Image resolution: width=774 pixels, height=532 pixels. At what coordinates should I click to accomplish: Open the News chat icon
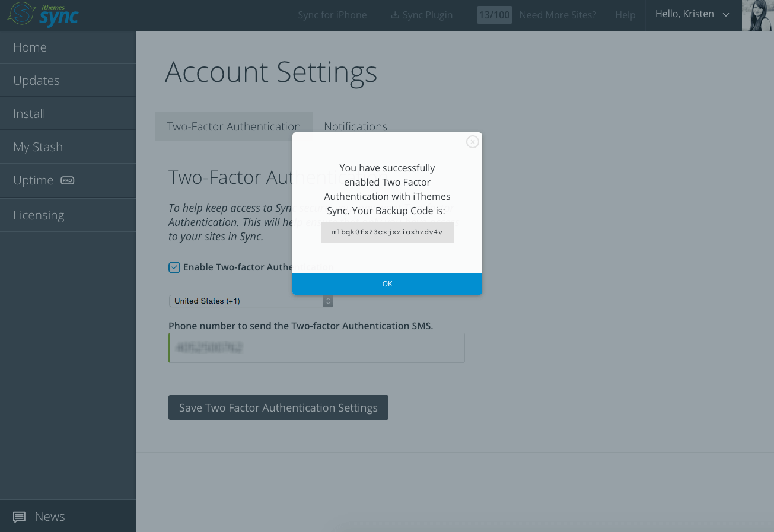click(x=20, y=517)
